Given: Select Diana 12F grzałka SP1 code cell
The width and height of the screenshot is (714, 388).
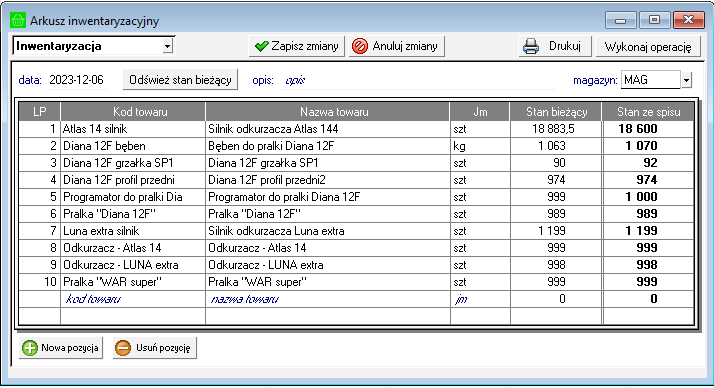Looking at the screenshot, I should [133, 163].
